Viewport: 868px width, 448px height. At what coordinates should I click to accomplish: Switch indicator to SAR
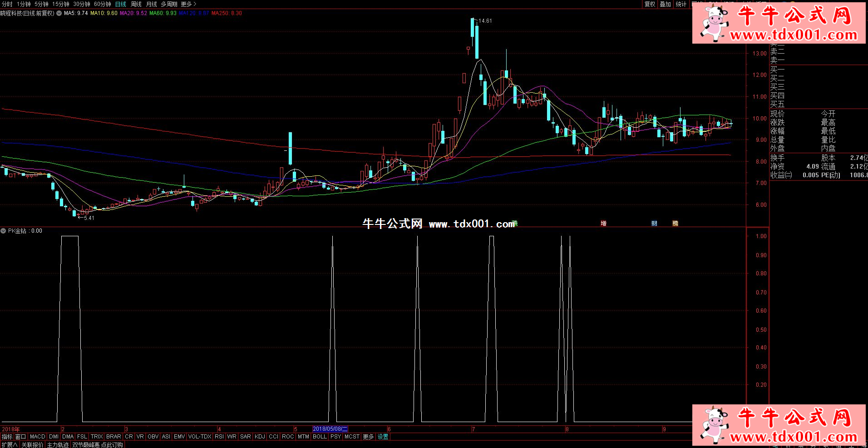click(x=246, y=437)
